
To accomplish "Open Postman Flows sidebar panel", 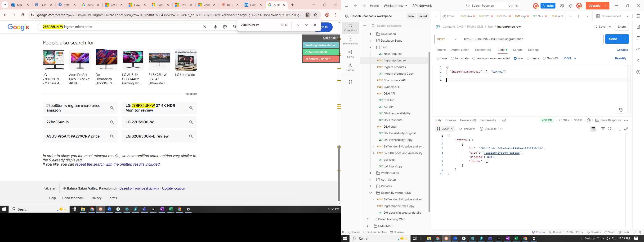I will [x=350, y=54].
